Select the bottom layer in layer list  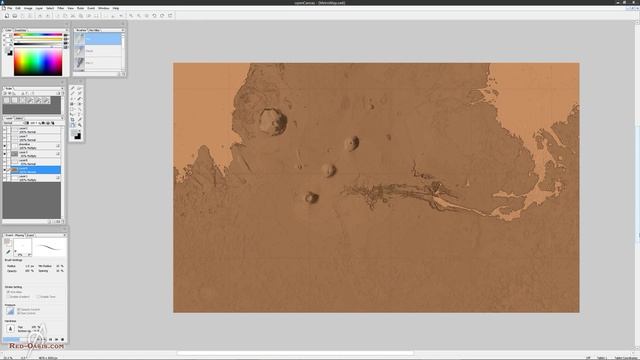(x=36, y=178)
